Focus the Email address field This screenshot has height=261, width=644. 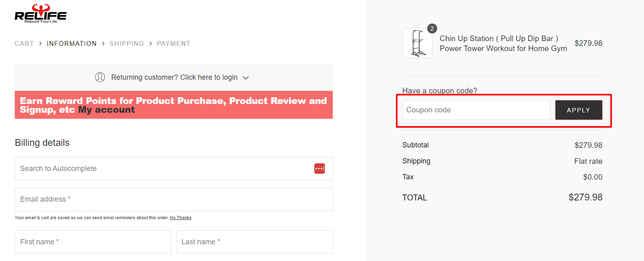tap(174, 199)
